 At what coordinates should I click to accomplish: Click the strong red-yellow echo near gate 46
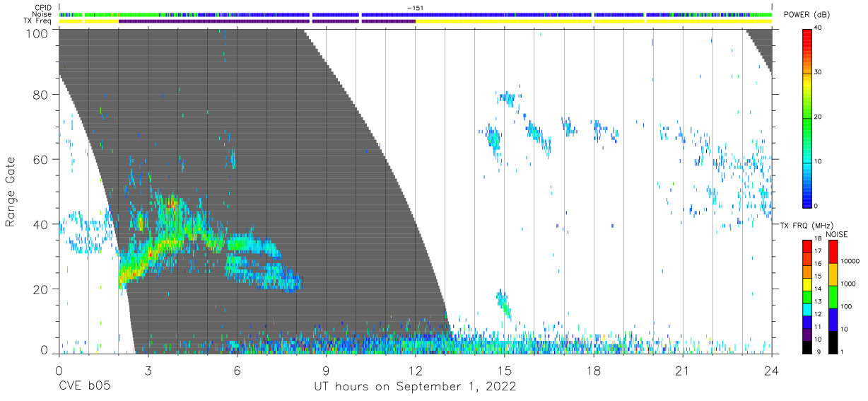[x=170, y=204]
